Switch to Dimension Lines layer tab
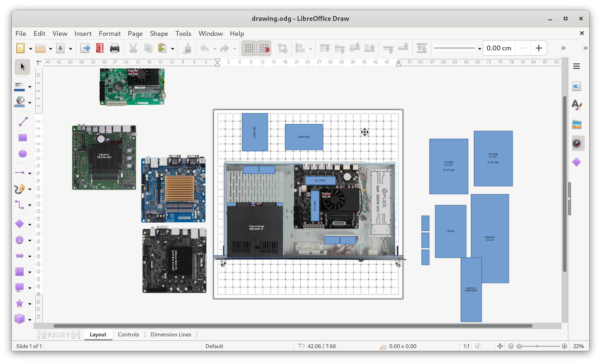 pyautogui.click(x=171, y=335)
